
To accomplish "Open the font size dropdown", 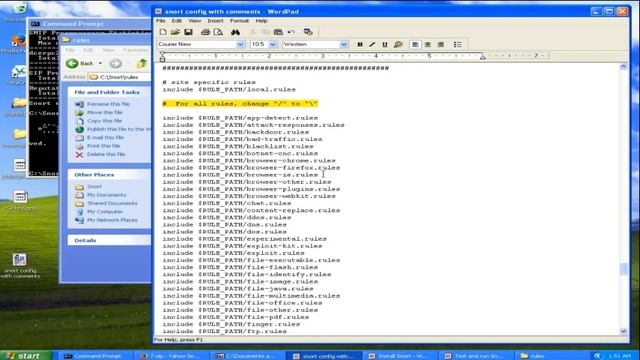I will [273, 44].
